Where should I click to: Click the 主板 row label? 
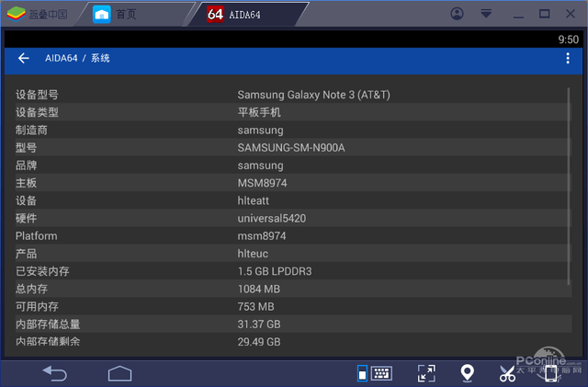point(27,183)
